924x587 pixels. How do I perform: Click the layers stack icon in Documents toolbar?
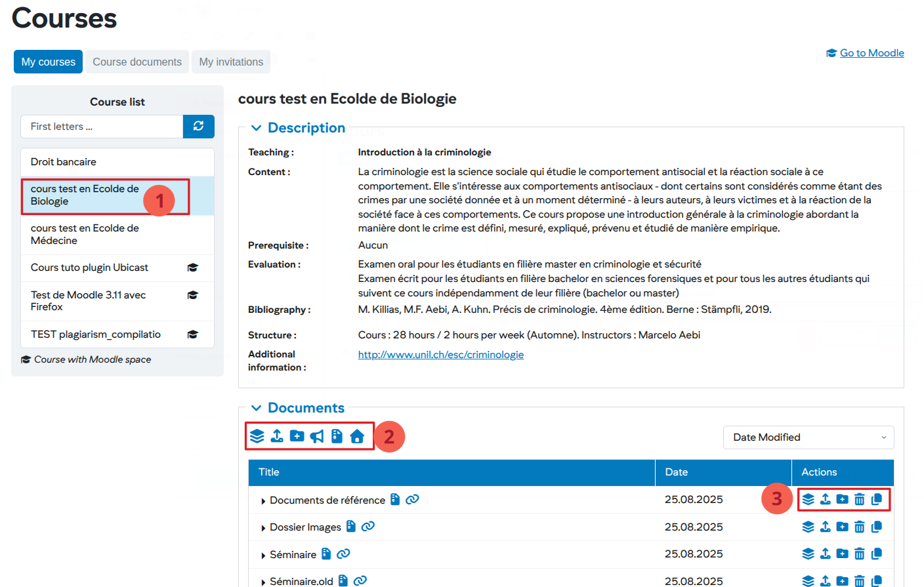tap(257, 436)
